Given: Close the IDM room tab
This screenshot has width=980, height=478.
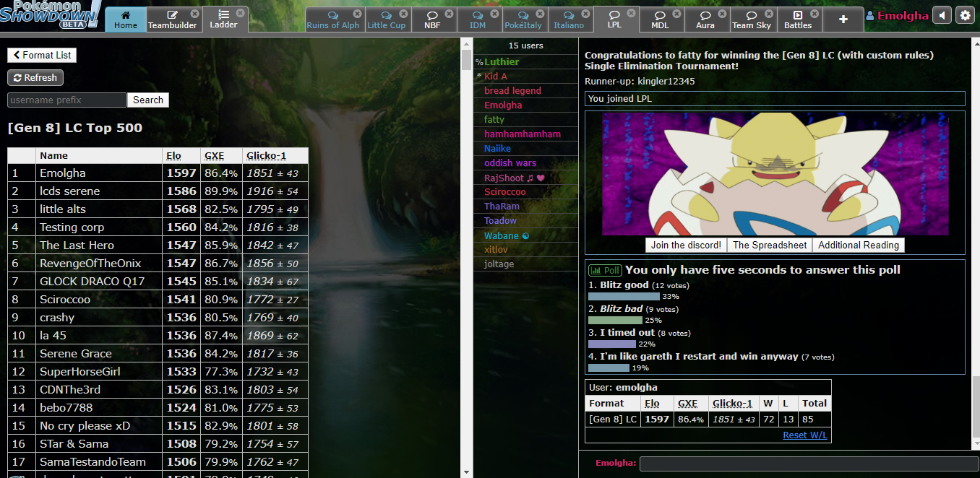Looking at the screenshot, I should pos(495,14).
